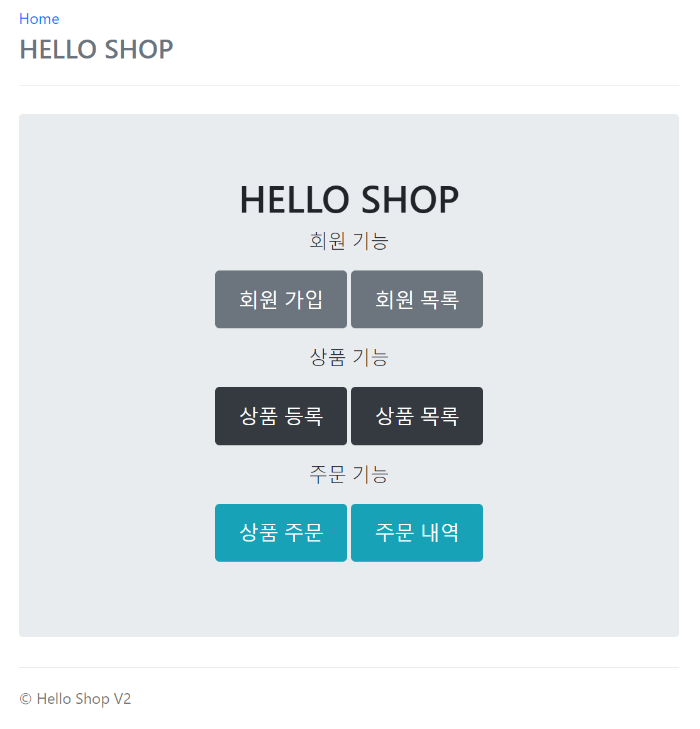Click the 주문 기능 section heading
Viewport: 700px width, 729px height.
349,474
